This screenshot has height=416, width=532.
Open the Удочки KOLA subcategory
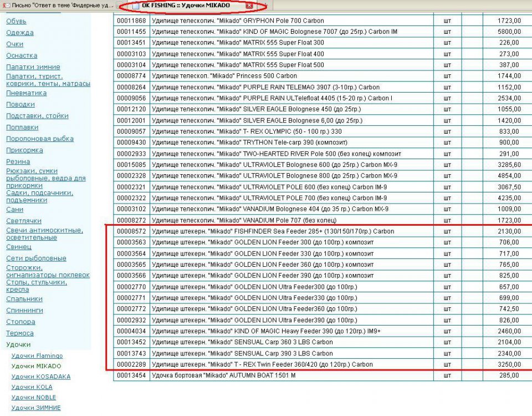(32, 387)
